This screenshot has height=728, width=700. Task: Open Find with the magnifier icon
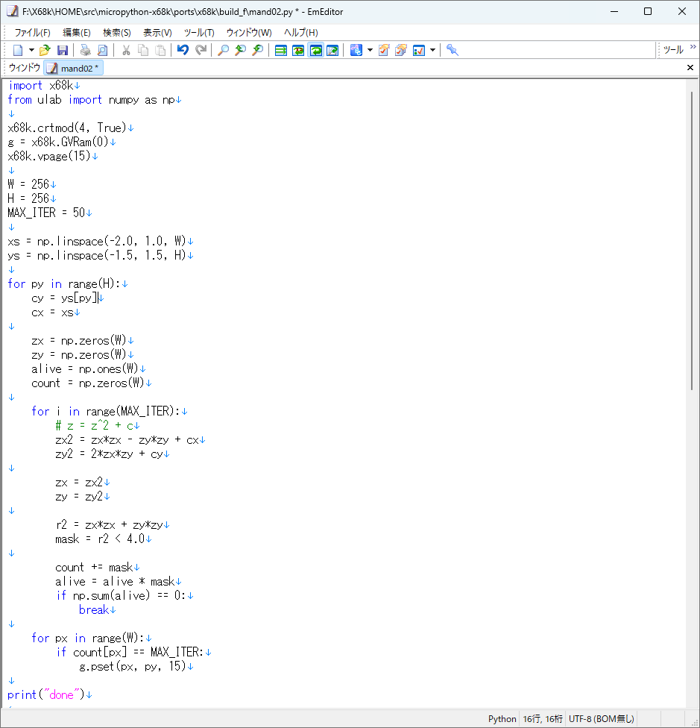223,50
